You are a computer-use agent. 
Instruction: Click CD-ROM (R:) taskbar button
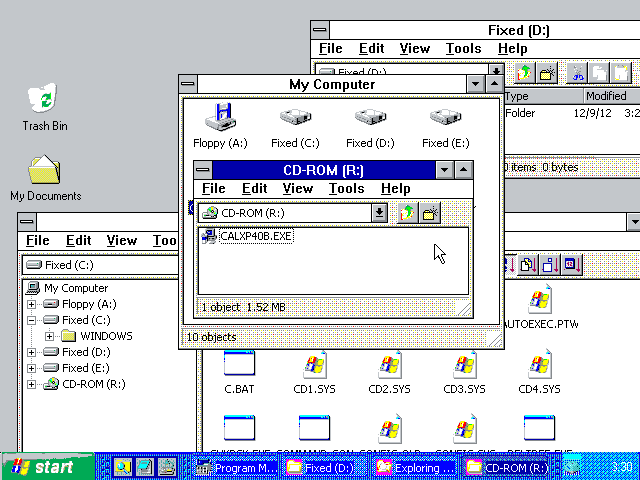tap(507, 467)
